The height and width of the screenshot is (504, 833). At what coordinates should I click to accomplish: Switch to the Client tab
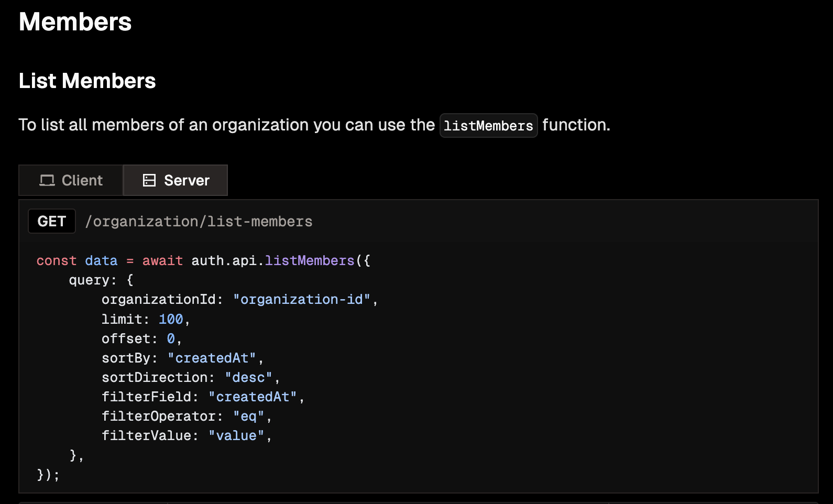(71, 181)
